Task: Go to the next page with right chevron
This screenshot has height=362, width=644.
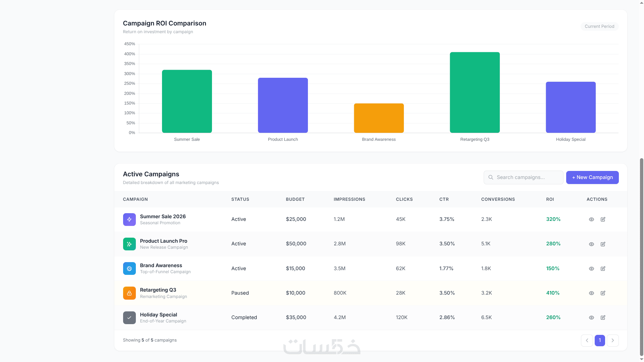Action: (x=613, y=340)
